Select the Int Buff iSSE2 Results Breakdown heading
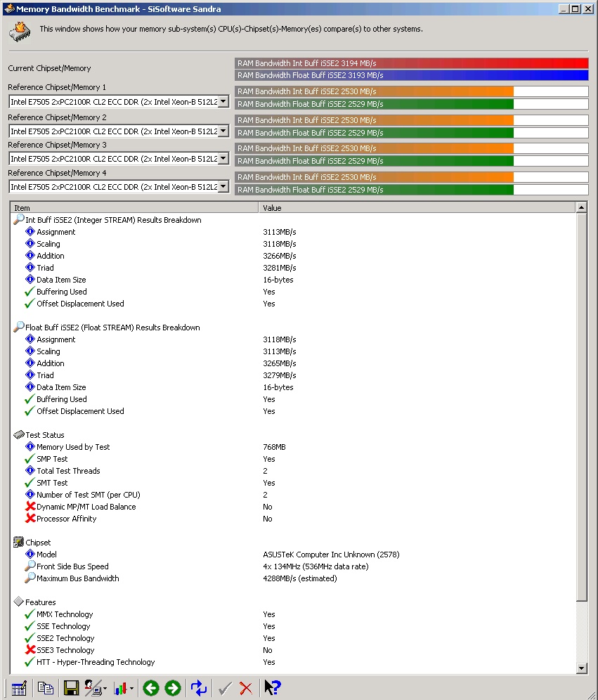The image size is (598, 700). point(113,220)
